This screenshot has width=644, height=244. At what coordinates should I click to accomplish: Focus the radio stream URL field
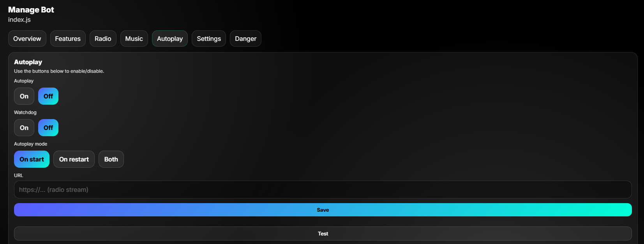click(x=323, y=190)
